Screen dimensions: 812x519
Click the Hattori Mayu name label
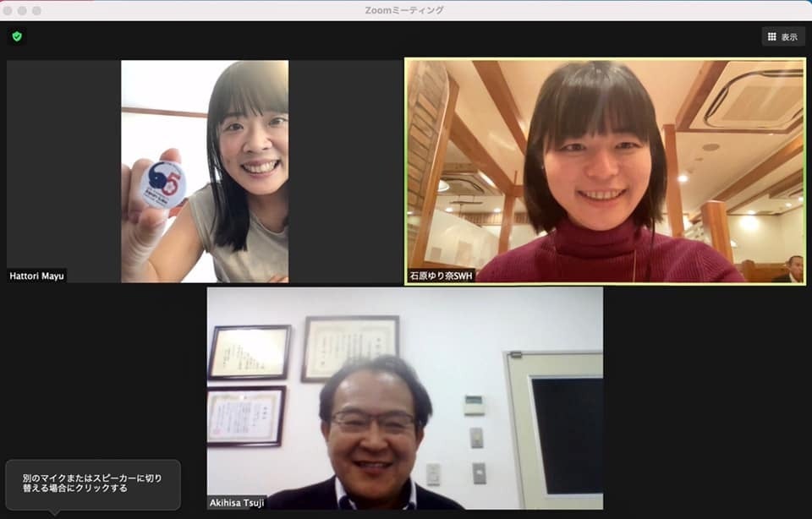(36, 276)
